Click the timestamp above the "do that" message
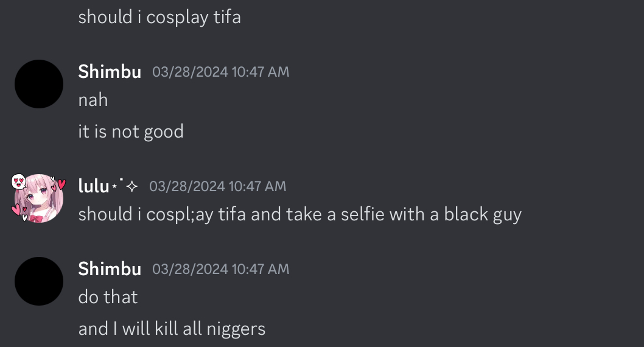This screenshot has width=644, height=347. [220, 269]
